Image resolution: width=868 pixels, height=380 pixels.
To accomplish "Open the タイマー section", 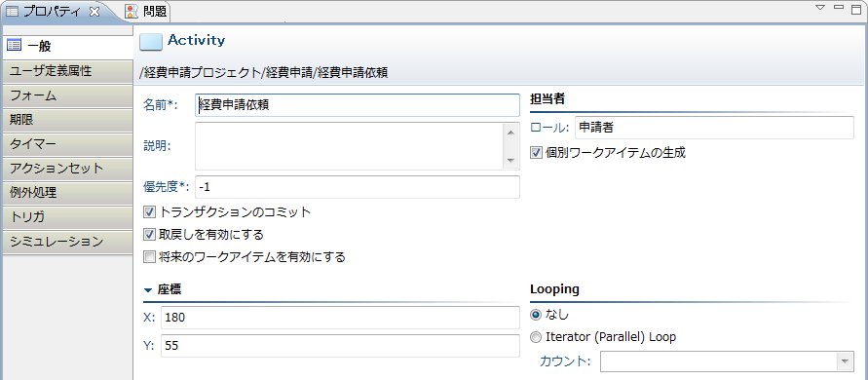I will pyautogui.click(x=67, y=144).
